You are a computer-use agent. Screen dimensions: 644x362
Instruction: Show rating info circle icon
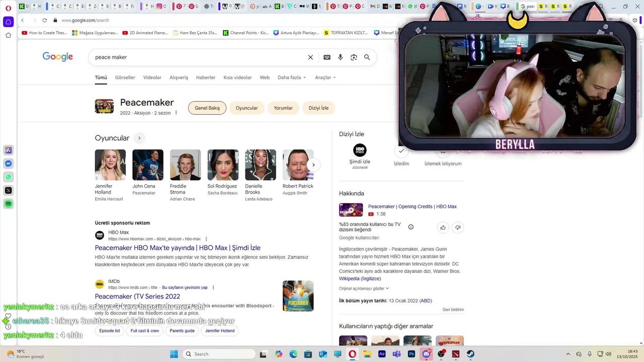[411, 227]
